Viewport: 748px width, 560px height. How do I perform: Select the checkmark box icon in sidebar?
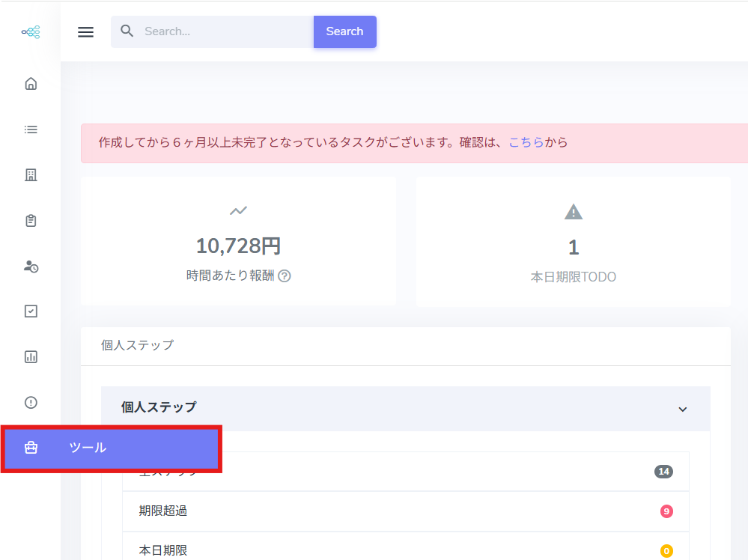[31, 311]
